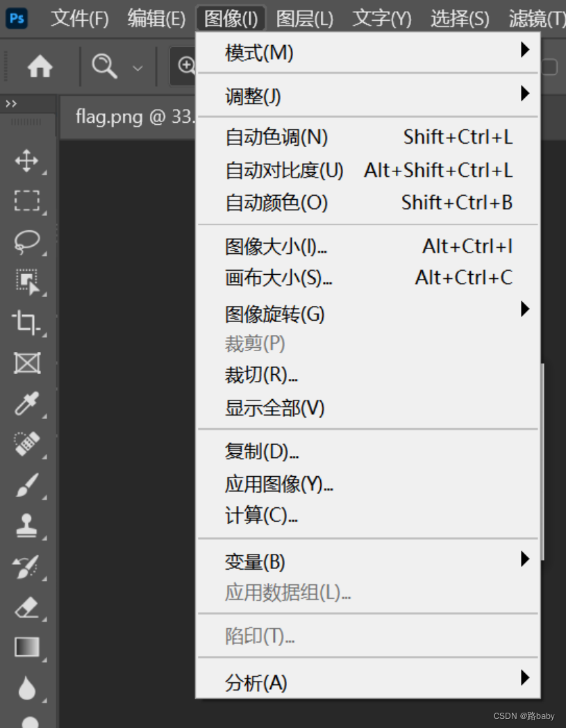
Task: Open the 编辑(E) menu
Action: (x=156, y=19)
